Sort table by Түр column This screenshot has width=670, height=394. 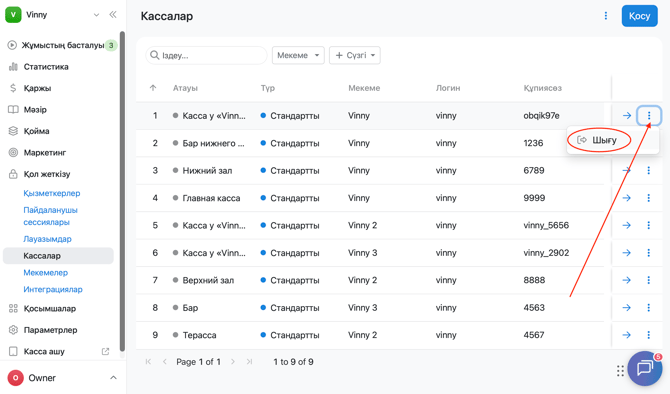tap(267, 88)
